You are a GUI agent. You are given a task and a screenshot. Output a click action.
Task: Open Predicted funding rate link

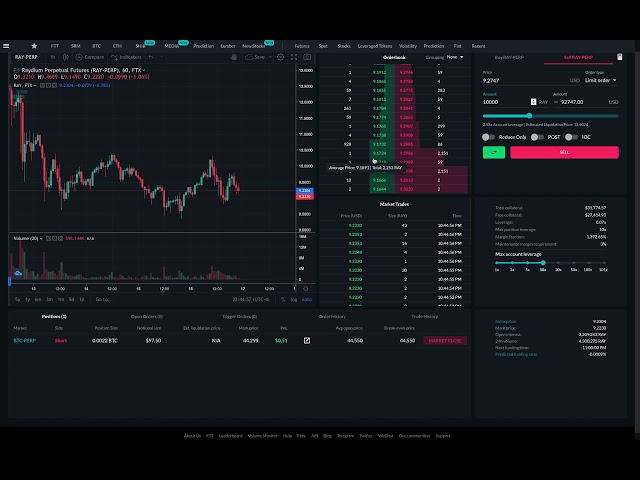(x=516, y=354)
